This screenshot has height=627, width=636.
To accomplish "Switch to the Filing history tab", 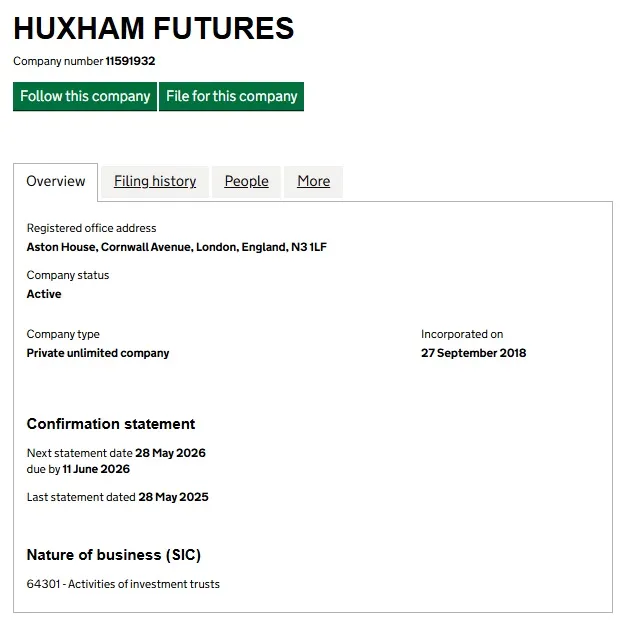I will point(155,182).
